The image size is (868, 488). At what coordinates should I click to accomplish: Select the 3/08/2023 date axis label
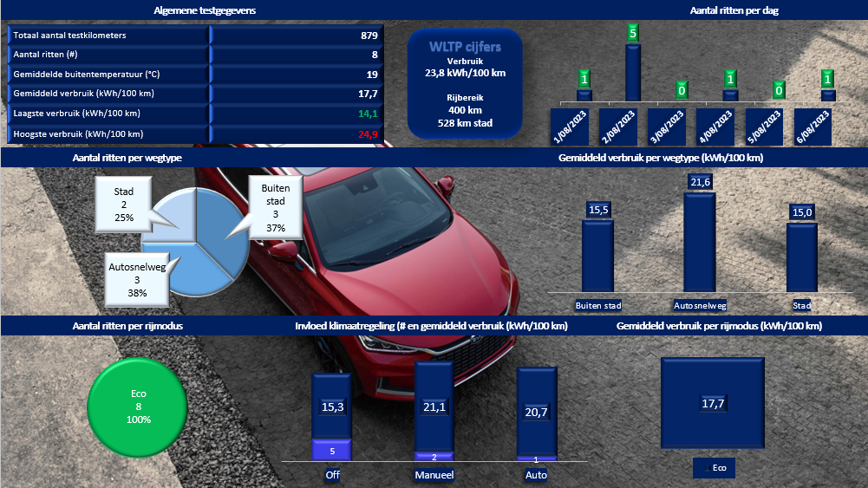pyautogui.click(x=667, y=127)
